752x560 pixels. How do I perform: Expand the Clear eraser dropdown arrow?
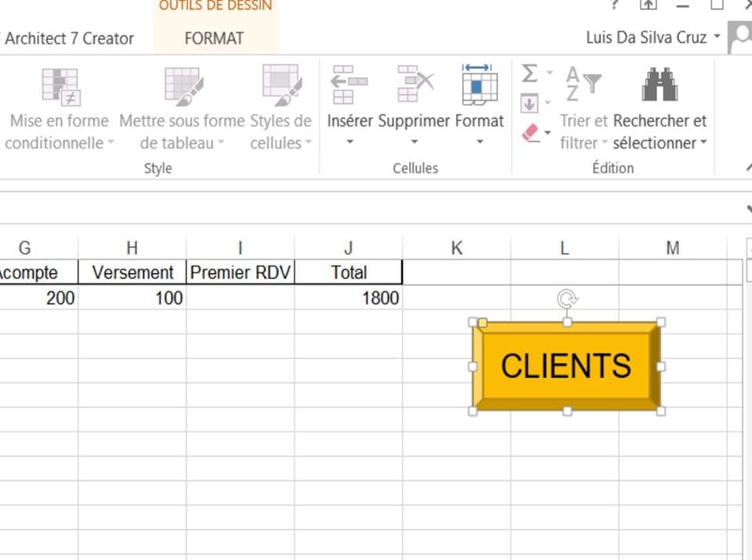click(x=548, y=133)
